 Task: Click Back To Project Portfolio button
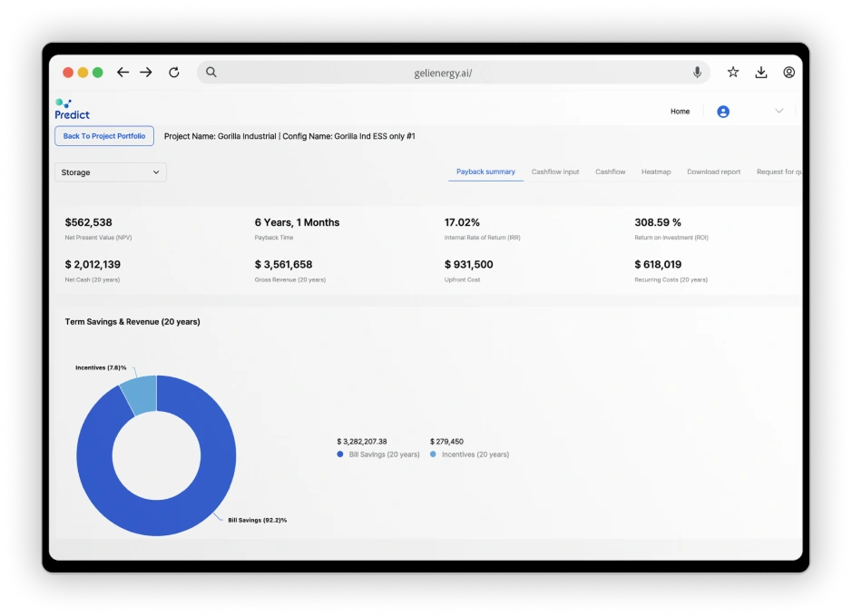pos(104,136)
